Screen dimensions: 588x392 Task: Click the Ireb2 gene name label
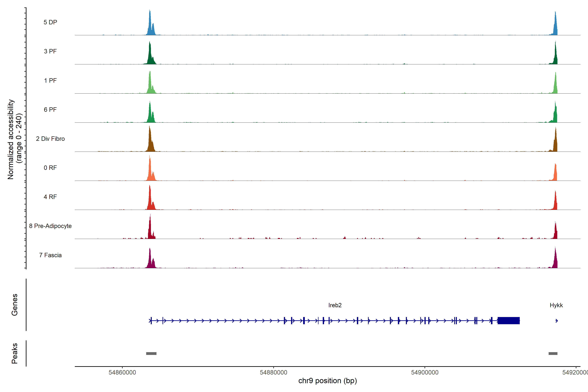tap(335, 305)
